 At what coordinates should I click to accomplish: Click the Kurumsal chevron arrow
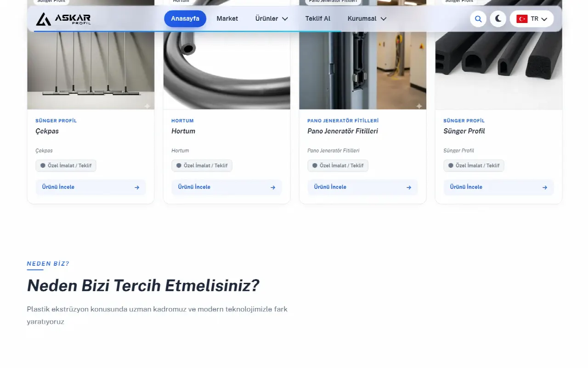384,19
